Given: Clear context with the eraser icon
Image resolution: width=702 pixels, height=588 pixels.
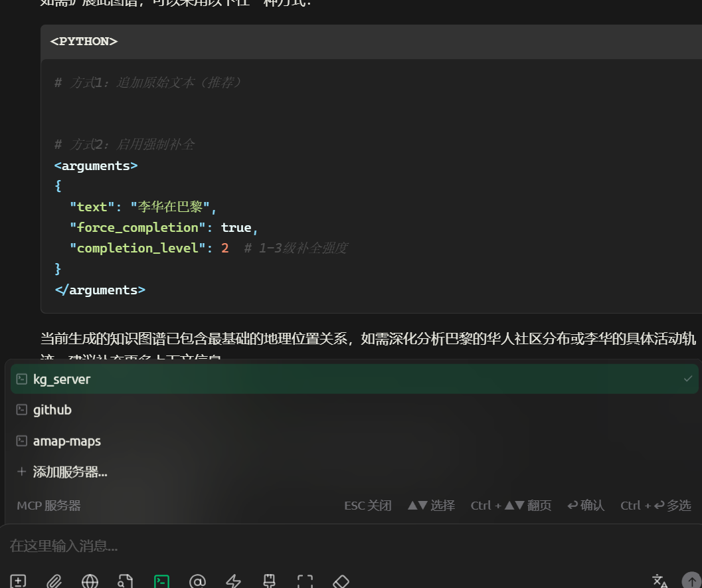Looking at the screenshot, I should pyautogui.click(x=341, y=581).
